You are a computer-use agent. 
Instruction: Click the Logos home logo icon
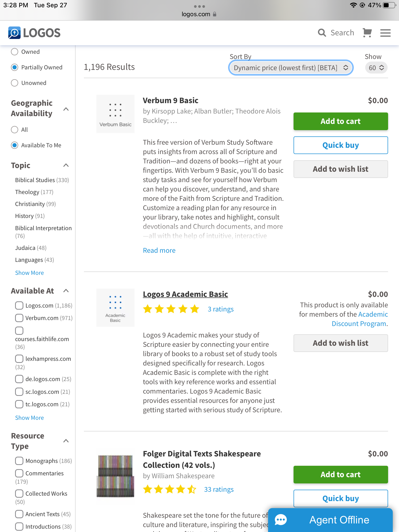(x=15, y=33)
